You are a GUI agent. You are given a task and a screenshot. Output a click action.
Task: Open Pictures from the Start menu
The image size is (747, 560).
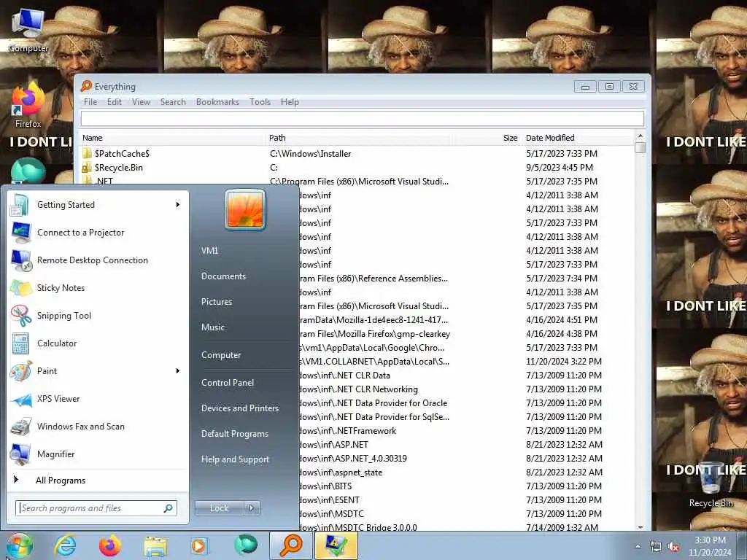pyautogui.click(x=217, y=302)
